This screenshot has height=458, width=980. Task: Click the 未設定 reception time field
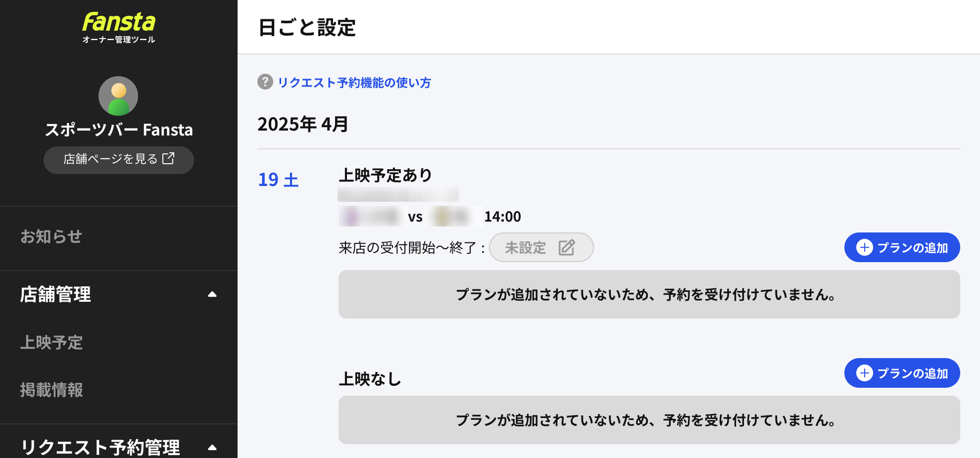click(x=541, y=247)
